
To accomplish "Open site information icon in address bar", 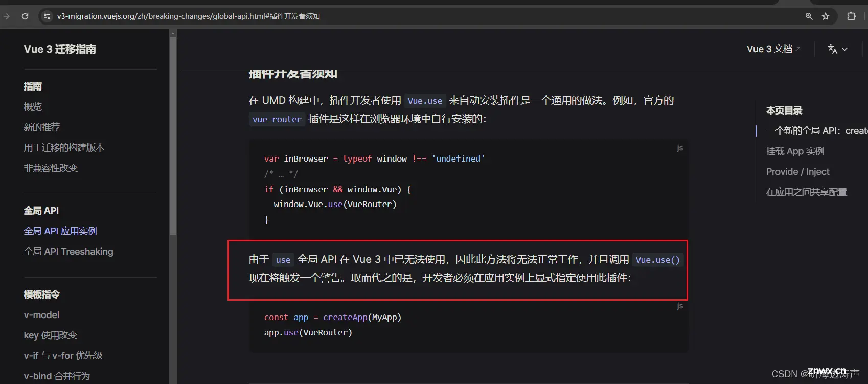I will click(x=47, y=16).
